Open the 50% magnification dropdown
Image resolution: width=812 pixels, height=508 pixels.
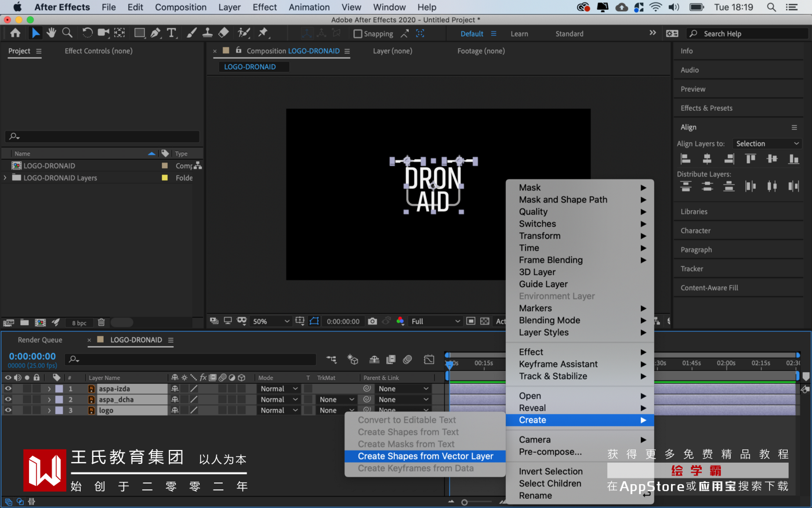[x=270, y=321]
